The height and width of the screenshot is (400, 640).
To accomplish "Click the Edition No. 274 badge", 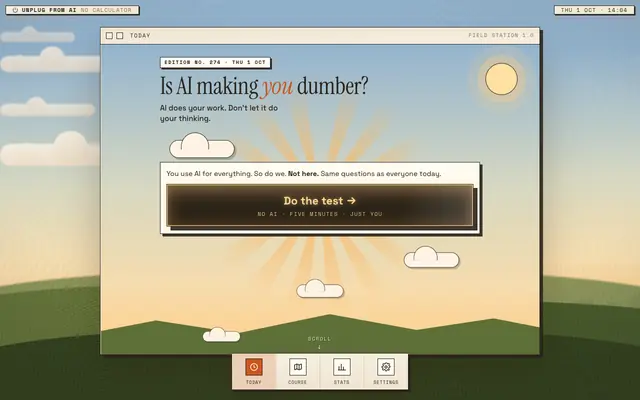I will (x=215, y=62).
